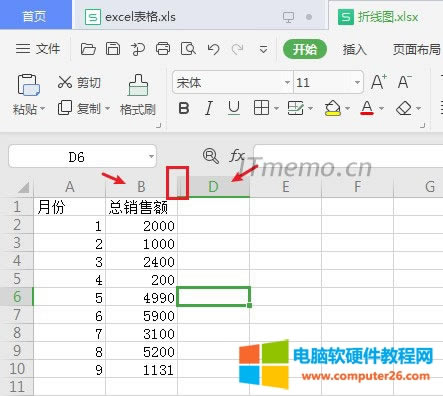Select column E header

(285, 187)
